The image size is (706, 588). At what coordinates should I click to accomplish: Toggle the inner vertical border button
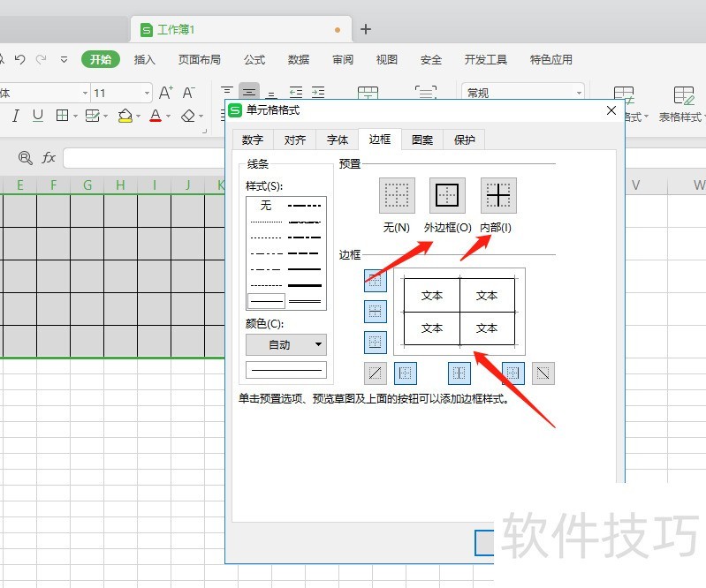(459, 373)
